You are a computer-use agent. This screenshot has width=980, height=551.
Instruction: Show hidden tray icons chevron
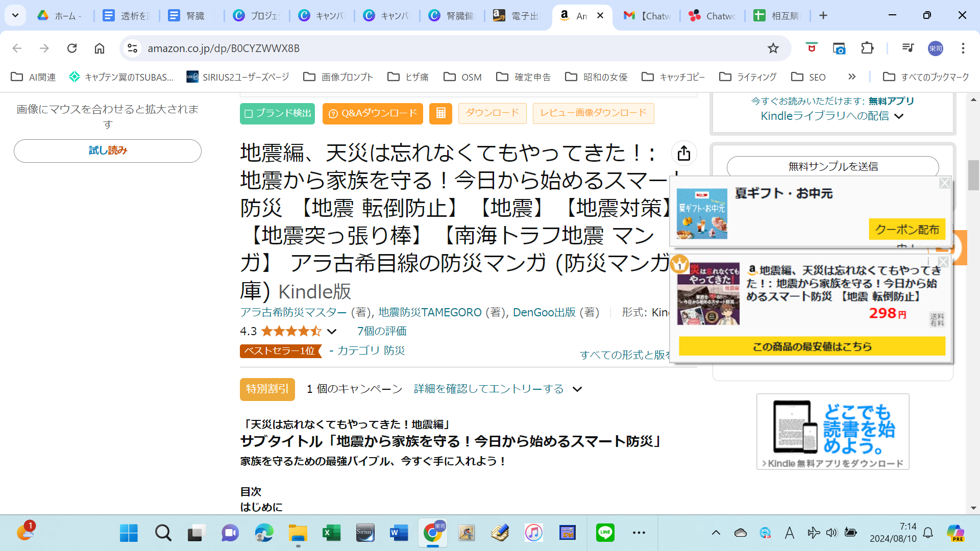tap(716, 533)
